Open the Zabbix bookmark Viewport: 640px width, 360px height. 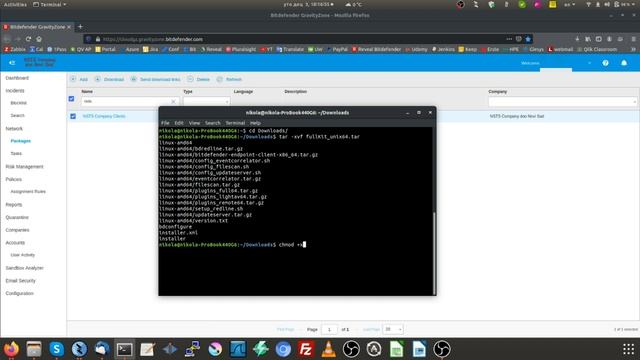(15, 49)
